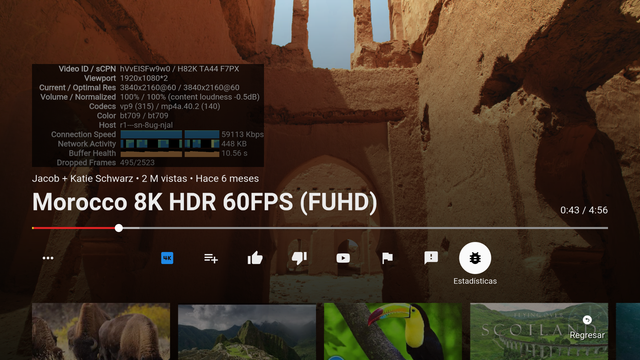This screenshot has width=640, height=360.
Task: Dislike the video with thumbs down
Action: (x=299, y=258)
